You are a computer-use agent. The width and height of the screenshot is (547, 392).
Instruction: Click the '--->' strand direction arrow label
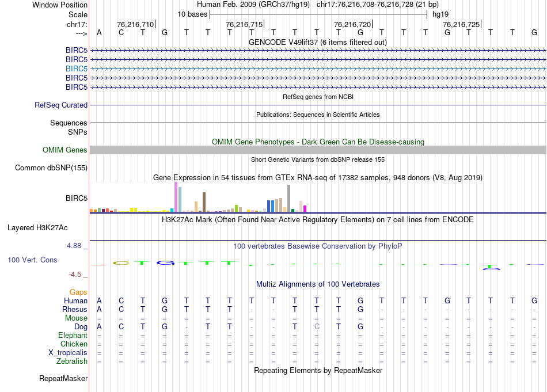coord(81,33)
